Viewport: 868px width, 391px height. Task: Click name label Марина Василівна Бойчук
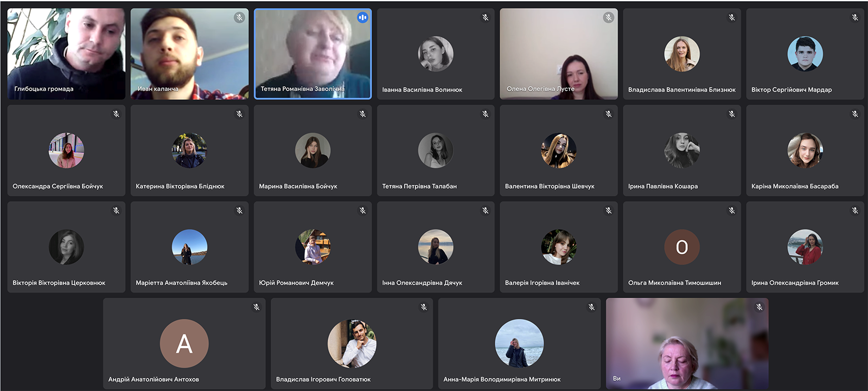coord(298,186)
